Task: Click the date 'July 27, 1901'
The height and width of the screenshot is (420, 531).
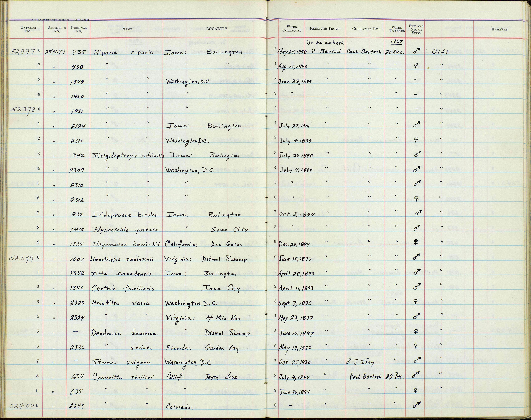Action: point(294,126)
